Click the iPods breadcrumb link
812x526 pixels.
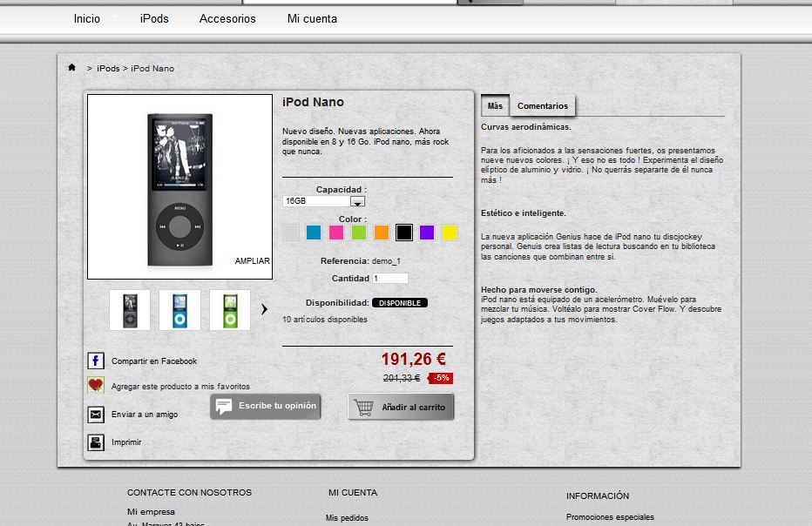(x=108, y=68)
